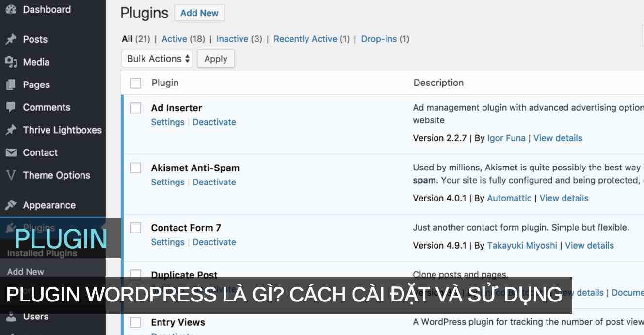Visit author Igor Funa link
Screen dimensions: 644x335
pyautogui.click(x=506, y=138)
